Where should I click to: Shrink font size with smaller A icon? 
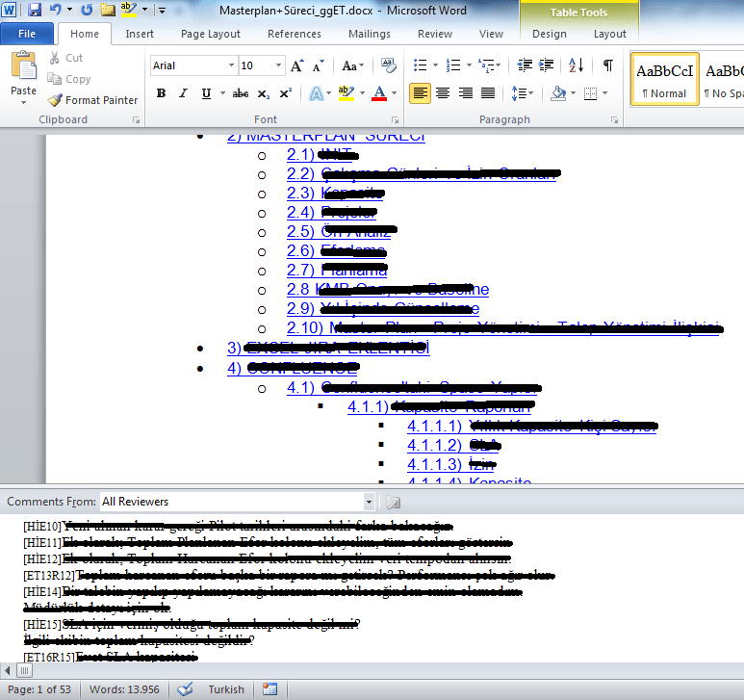point(319,65)
